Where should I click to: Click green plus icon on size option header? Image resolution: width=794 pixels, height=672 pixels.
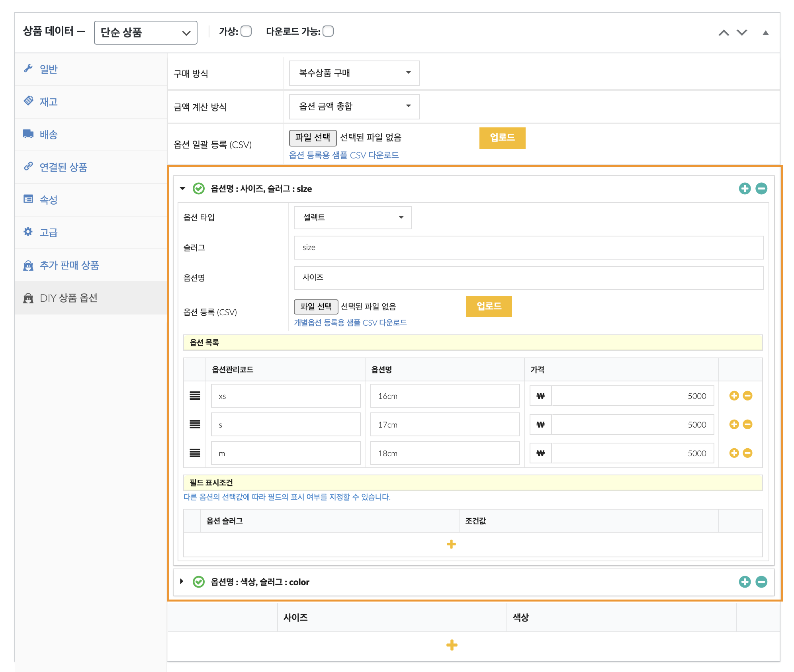pyautogui.click(x=744, y=188)
